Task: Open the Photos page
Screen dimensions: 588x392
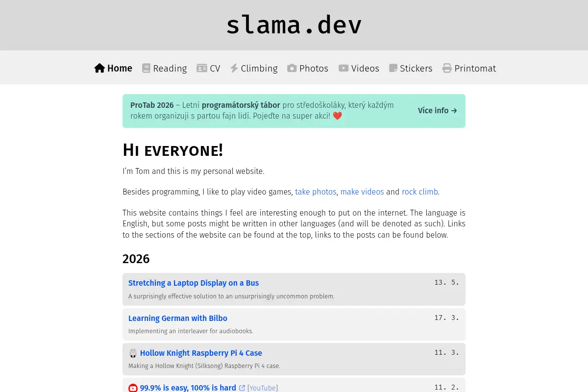Action: (308, 68)
